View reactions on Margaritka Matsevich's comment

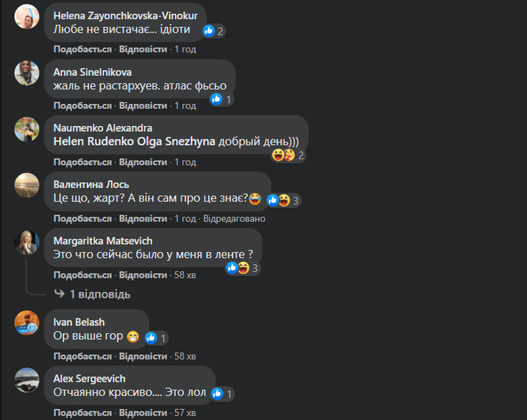click(x=243, y=268)
